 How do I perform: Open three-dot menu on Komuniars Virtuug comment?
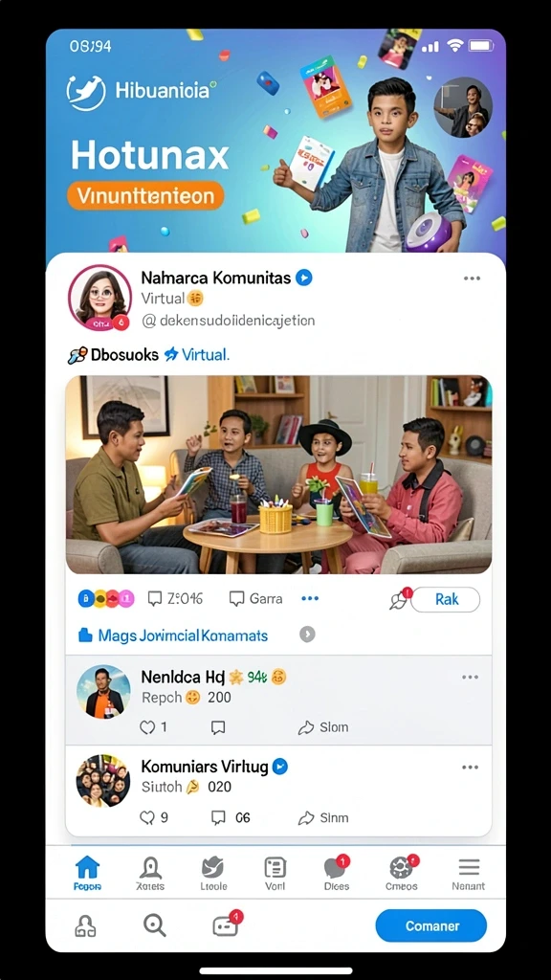click(470, 767)
